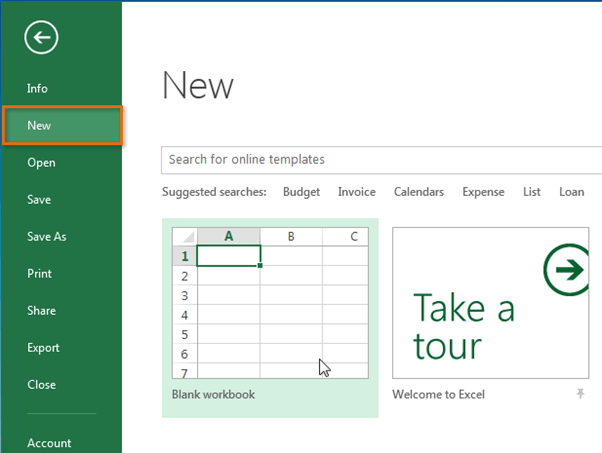Select the Print option
The height and width of the screenshot is (453, 602).
39,274
